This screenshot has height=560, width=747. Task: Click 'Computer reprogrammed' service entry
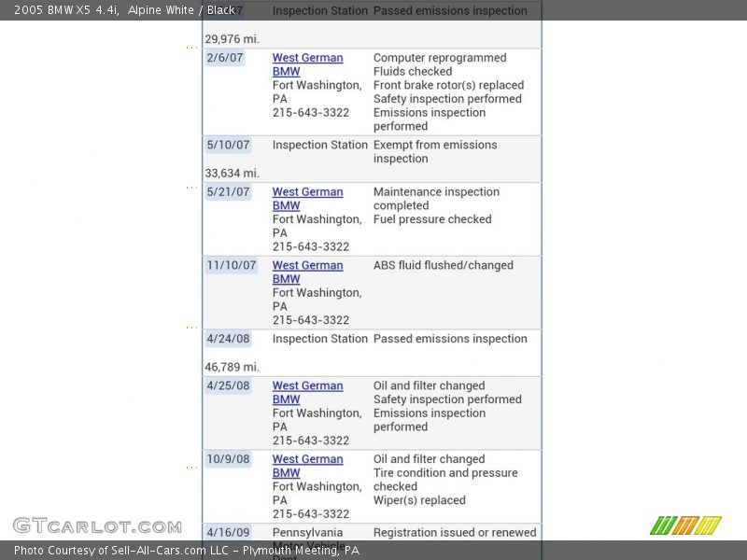click(x=440, y=58)
